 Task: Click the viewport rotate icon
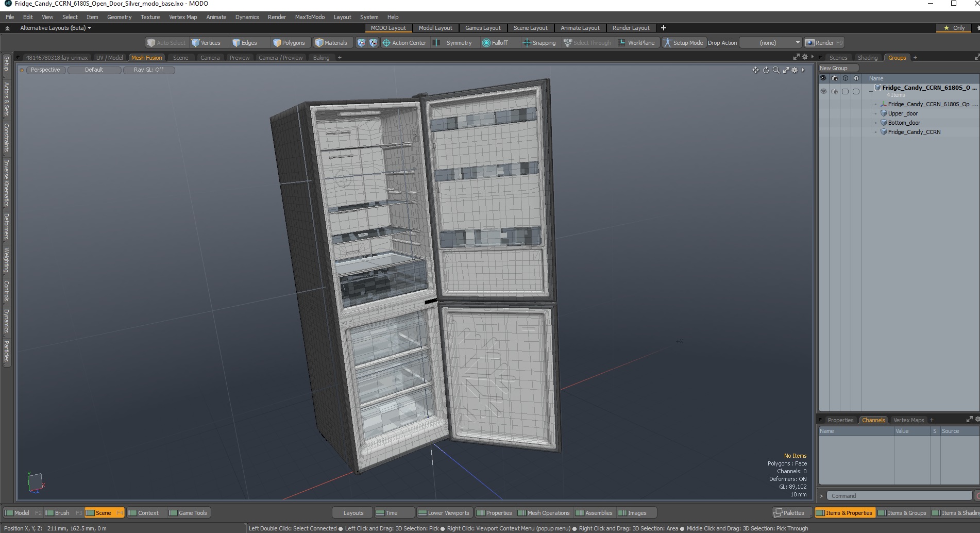point(766,70)
